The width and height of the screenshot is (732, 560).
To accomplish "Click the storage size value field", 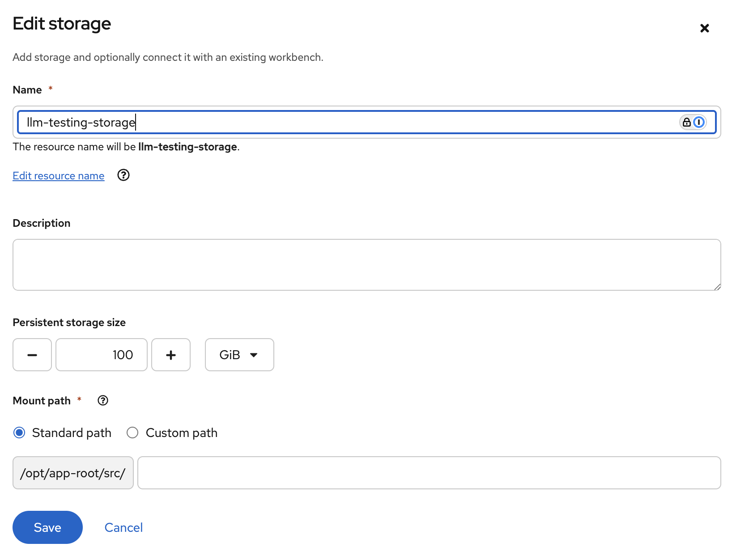I will (x=102, y=355).
